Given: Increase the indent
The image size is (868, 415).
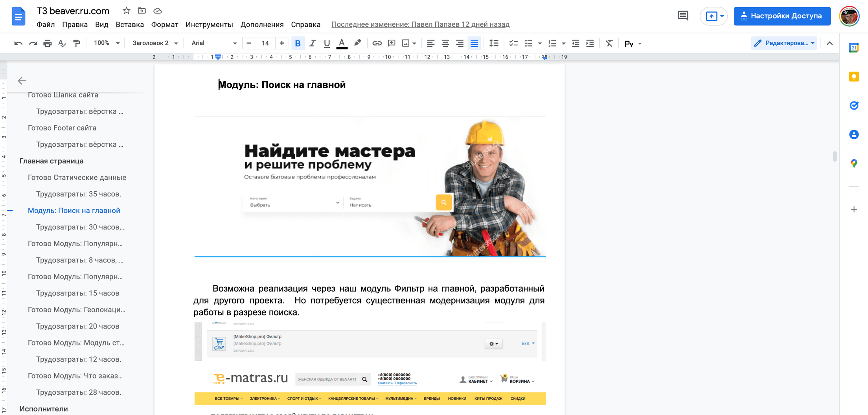Looking at the screenshot, I should coord(590,43).
